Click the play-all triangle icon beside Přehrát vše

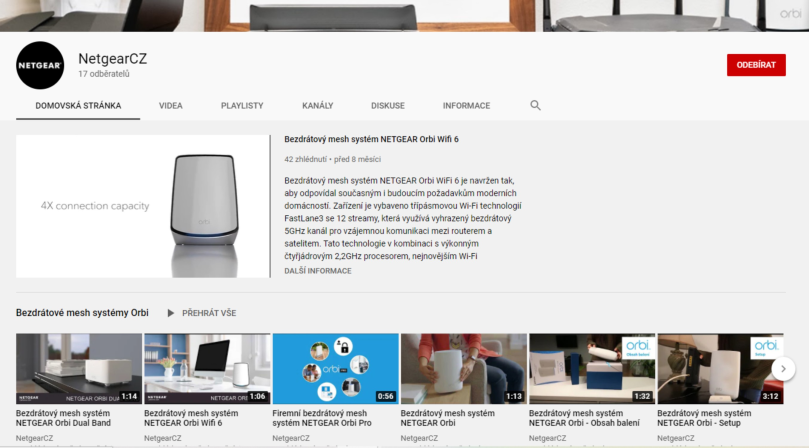click(x=171, y=313)
